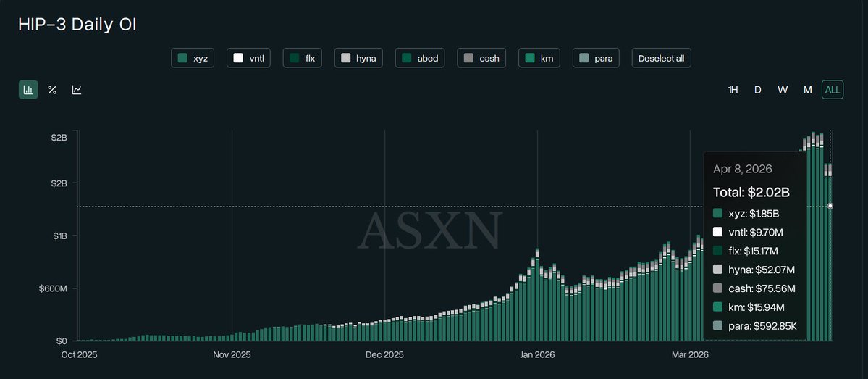Switch to percentage view icon
Screen dimensions: 868x379
point(52,90)
